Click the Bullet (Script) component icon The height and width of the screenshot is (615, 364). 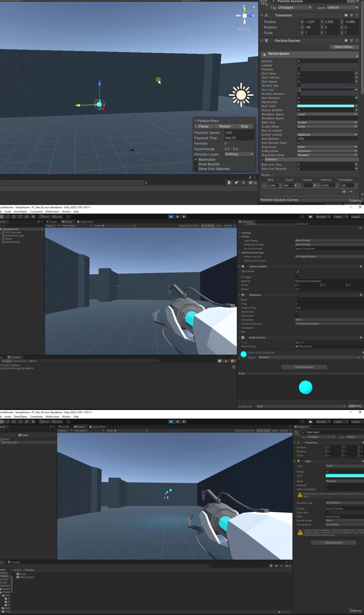click(x=243, y=338)
